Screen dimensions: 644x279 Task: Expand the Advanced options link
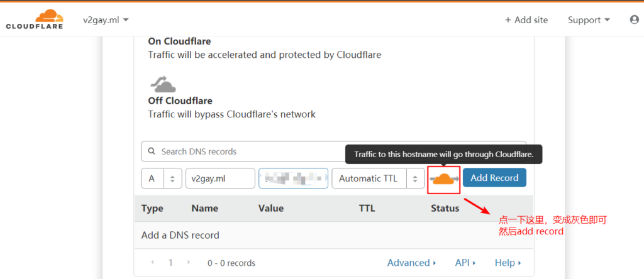coord(412,263)
